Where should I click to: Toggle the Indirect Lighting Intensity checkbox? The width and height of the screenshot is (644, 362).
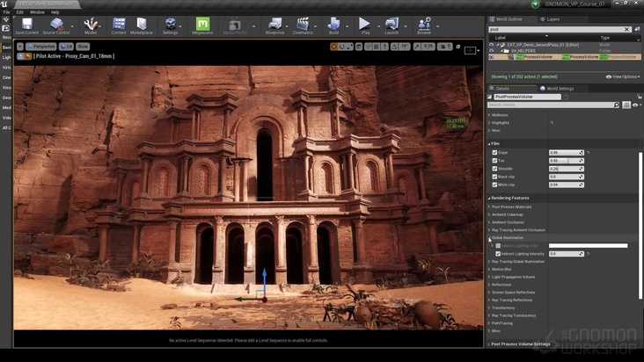pyautogui.click(x=498, y=254)
